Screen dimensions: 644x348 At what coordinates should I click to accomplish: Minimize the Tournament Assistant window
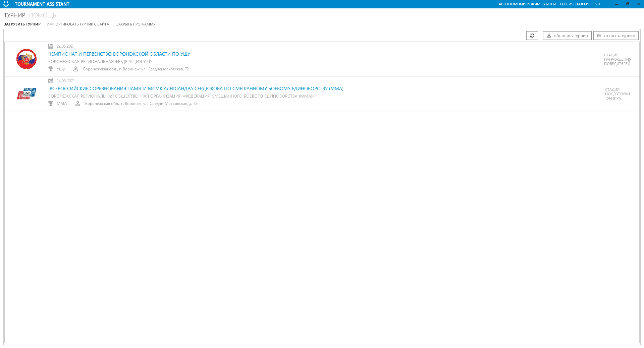tap(616, 4)
